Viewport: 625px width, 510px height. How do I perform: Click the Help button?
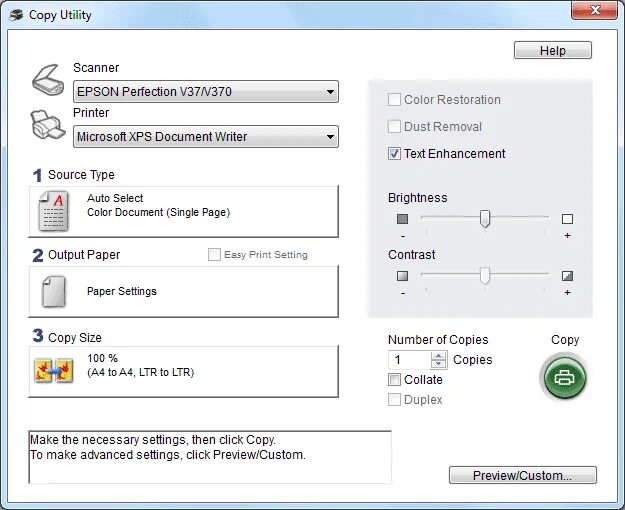pos(553,50)
